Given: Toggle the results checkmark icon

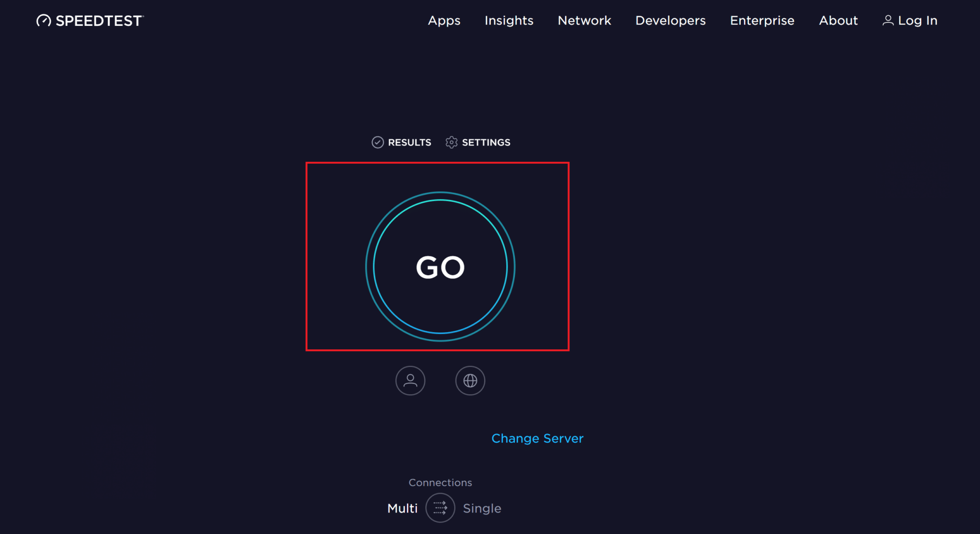Looking at the screenshot, I should coord(377,142).
